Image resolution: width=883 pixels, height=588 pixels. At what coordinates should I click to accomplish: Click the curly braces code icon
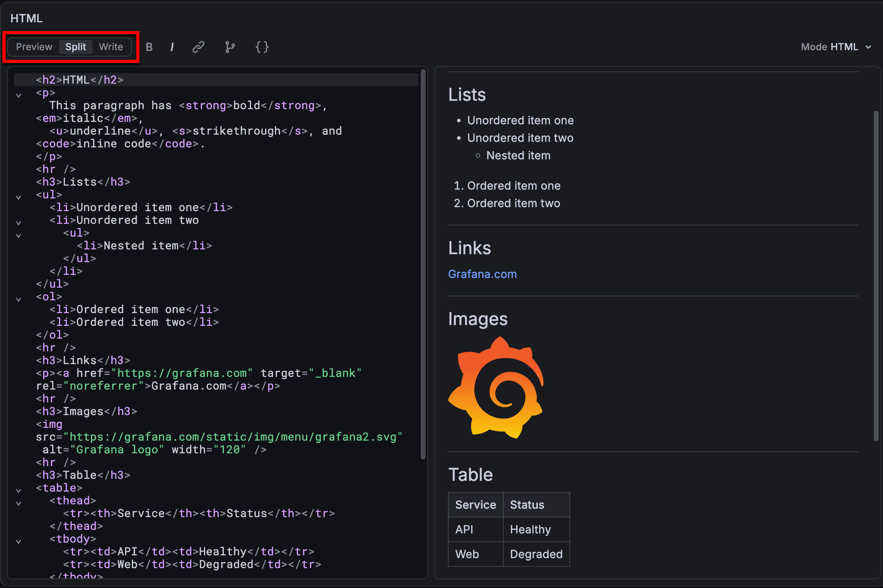coord(262,47)
